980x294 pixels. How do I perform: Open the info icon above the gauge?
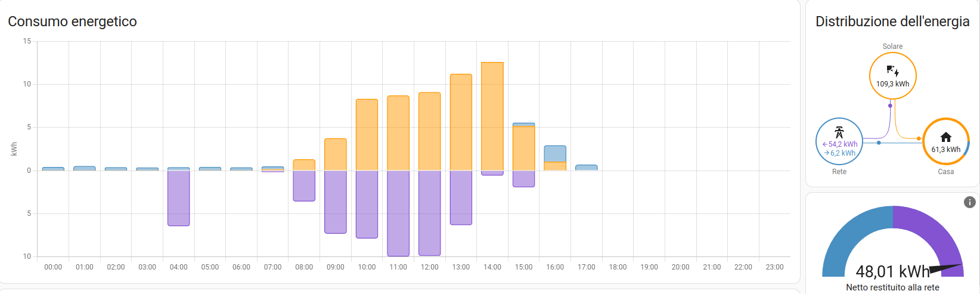click(970, 202)
